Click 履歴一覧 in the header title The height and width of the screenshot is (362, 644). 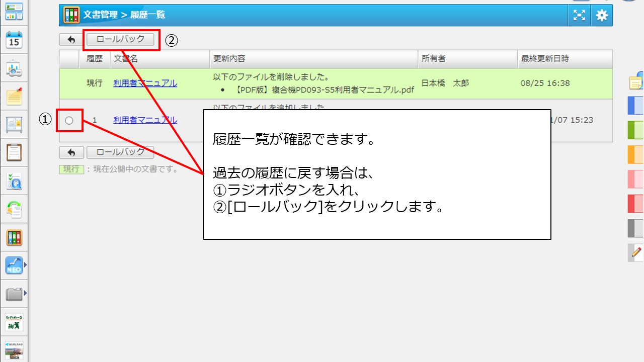click(148, 15)
